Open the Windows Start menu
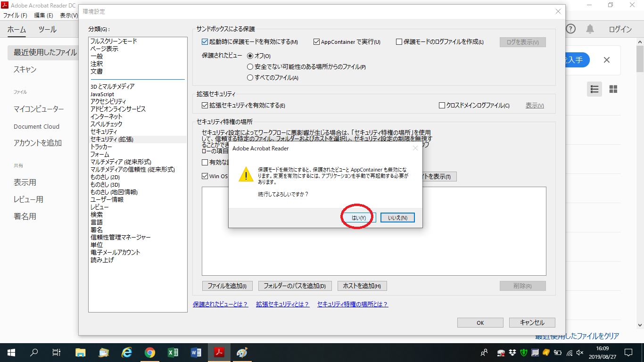The height and width of the screenshot is (362, 644). pos(11,353)
